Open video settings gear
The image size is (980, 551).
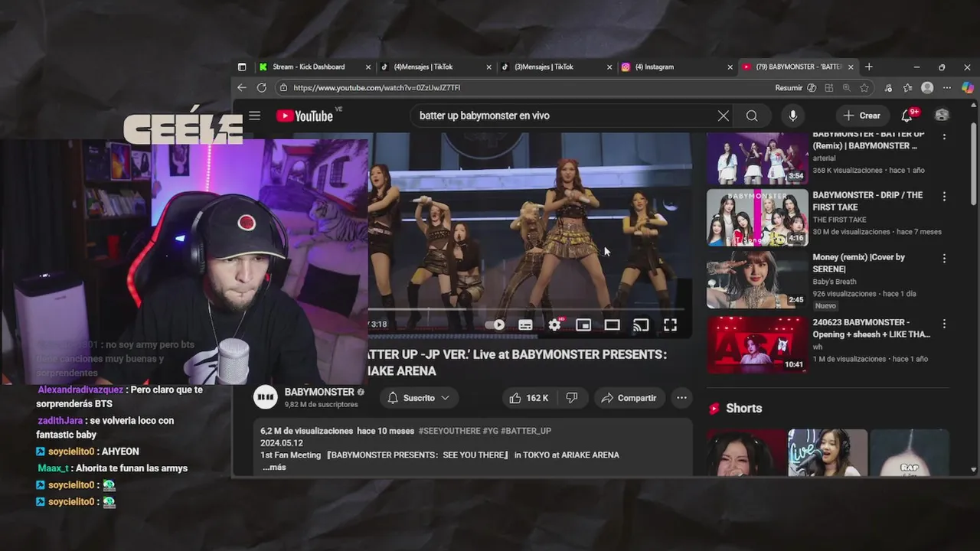pos(554,324)
